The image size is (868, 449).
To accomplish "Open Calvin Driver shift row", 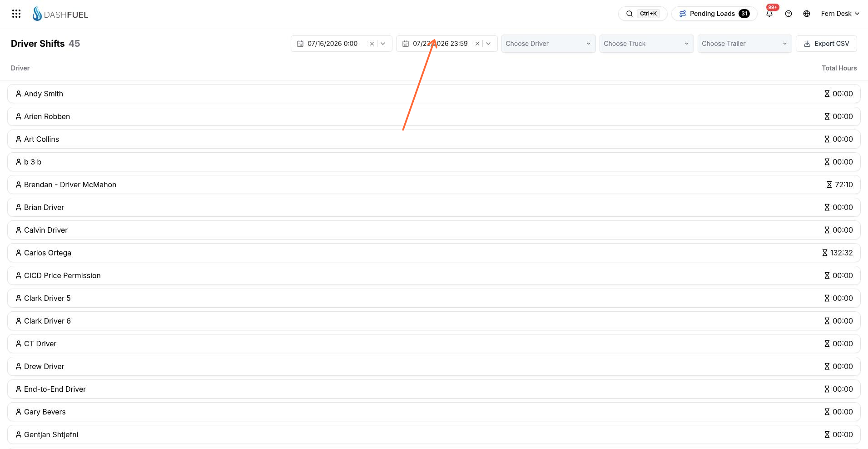I will click(x=434, y=230).
